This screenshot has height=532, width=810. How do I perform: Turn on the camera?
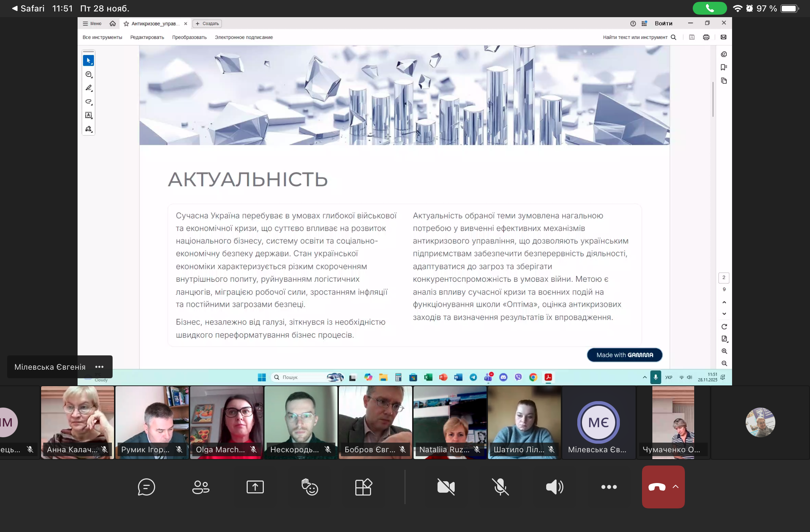[446, 487]
